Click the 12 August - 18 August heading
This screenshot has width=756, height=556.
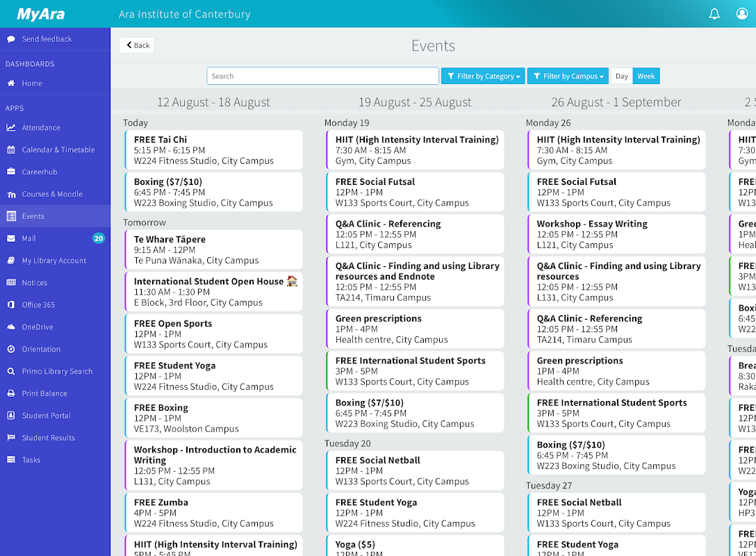pyautogui.click(x=213, y=102)
